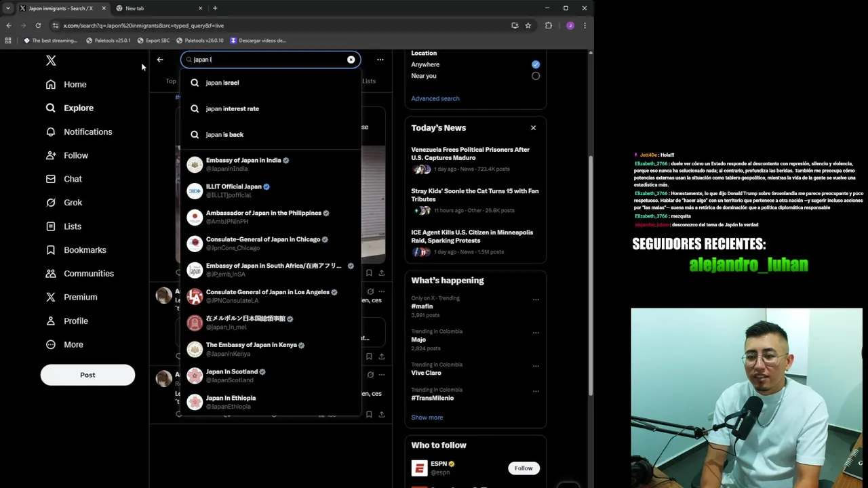Open a new browser tab
Viewport: 868px width, 488px height.
pos(215,8)
